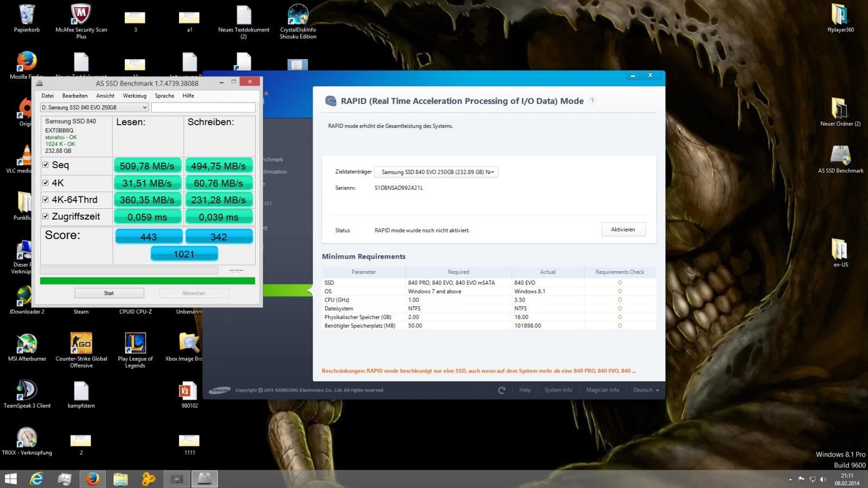Click the 4K-64Thrd read value 360,35 MB/s
This screenshot has width=868, height=488.
coord(147,200)
